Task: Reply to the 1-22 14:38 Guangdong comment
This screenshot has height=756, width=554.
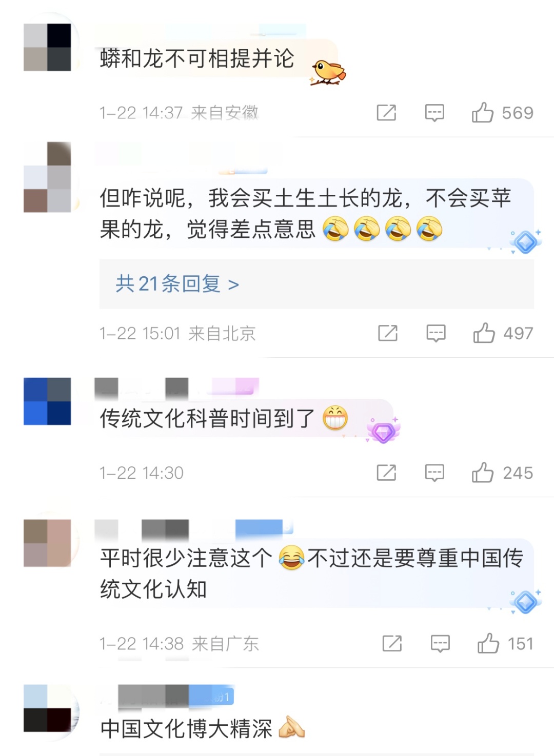Action: click(440, 643)
